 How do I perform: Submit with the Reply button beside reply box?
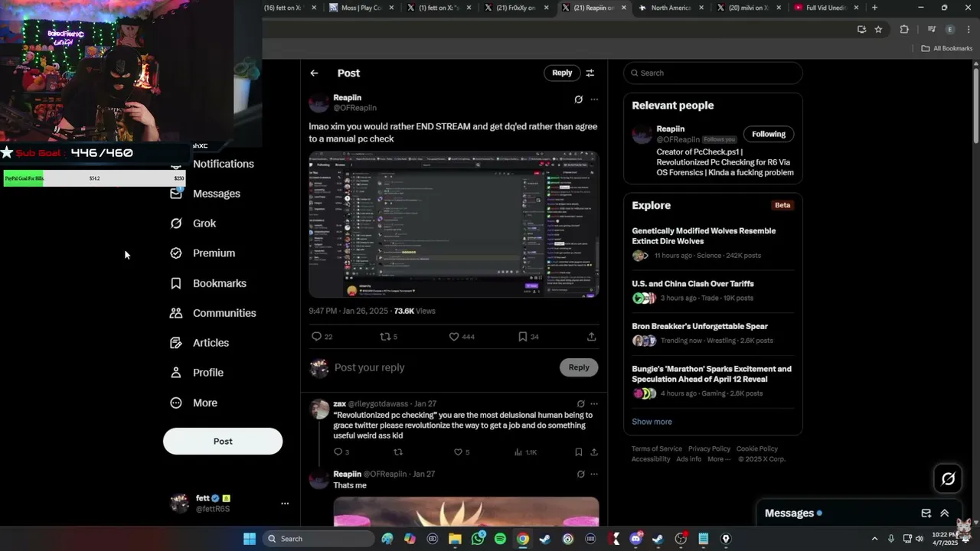click(x=579, y=367)
